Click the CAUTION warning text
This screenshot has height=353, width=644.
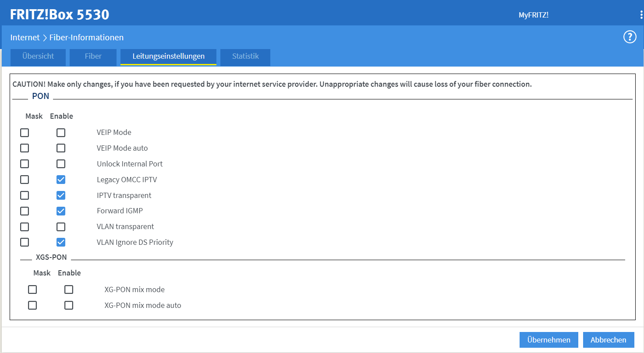click(x=272, y=84)
